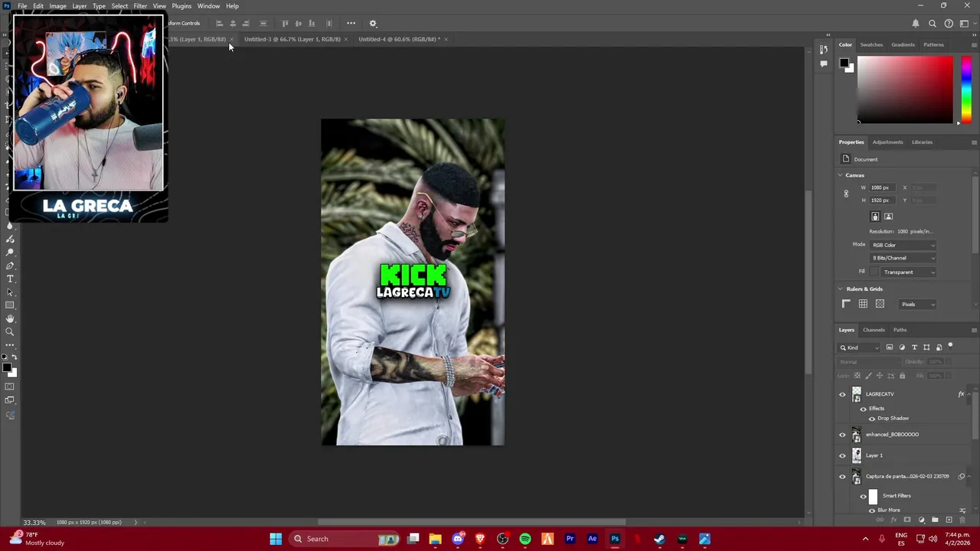Open the ruler units Pixels dropdown
Screen dimensions: 980x551
[x=918, y=305]
